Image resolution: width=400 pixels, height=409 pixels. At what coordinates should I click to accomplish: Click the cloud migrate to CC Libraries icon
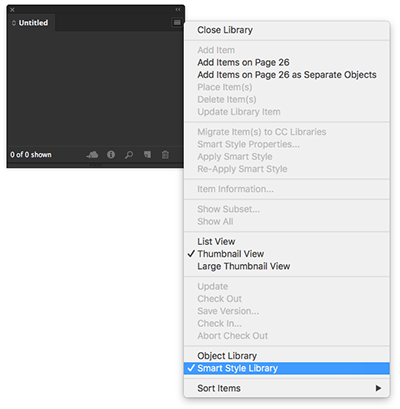tap(92, 155)
